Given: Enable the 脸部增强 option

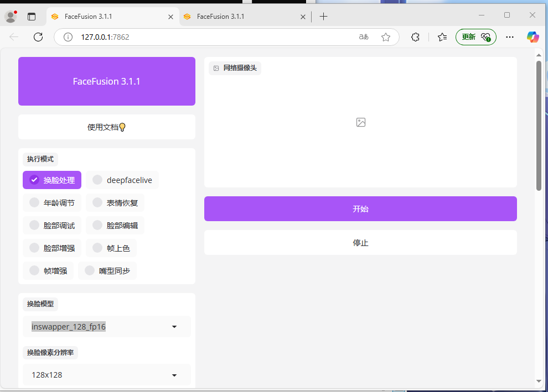Looking at the screenshot, I should [52, 248].
